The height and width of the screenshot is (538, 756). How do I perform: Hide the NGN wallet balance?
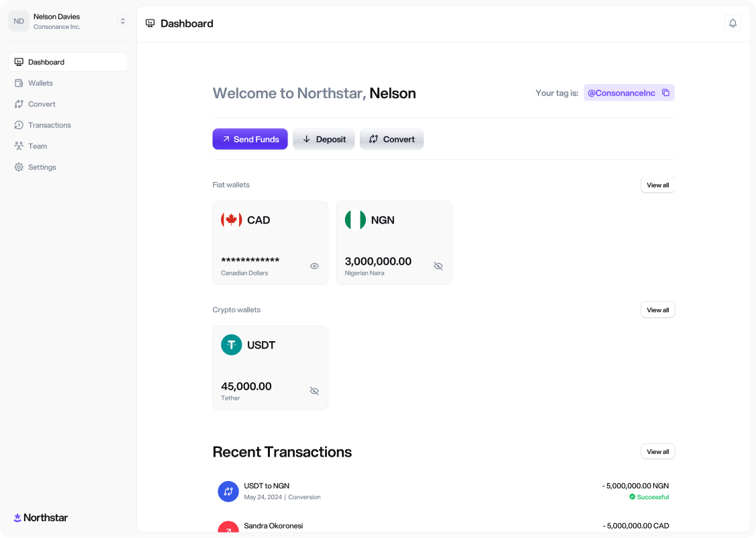pyautogui.click(x=438, y=266)
